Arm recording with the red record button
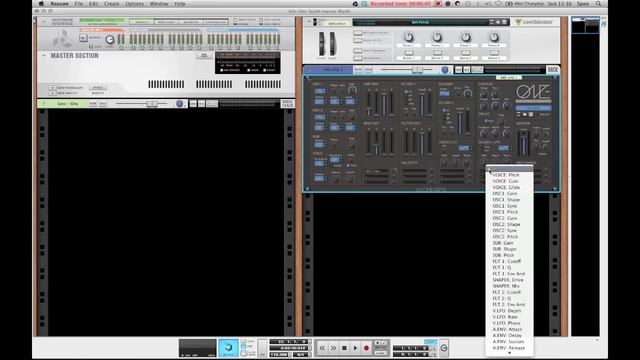 [x=366, y=348]
